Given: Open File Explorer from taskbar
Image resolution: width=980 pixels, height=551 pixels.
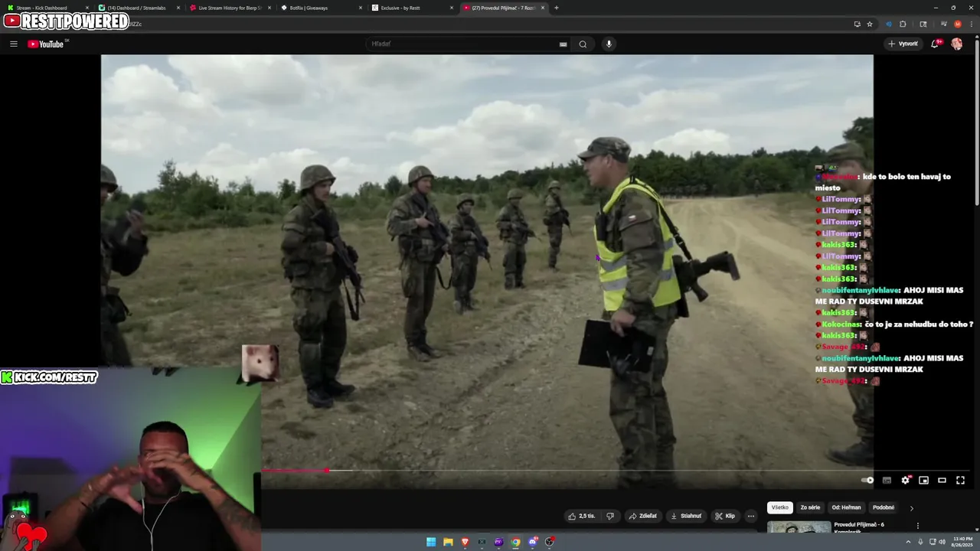Looking at the screenshot, I should [x=448, y=542].
